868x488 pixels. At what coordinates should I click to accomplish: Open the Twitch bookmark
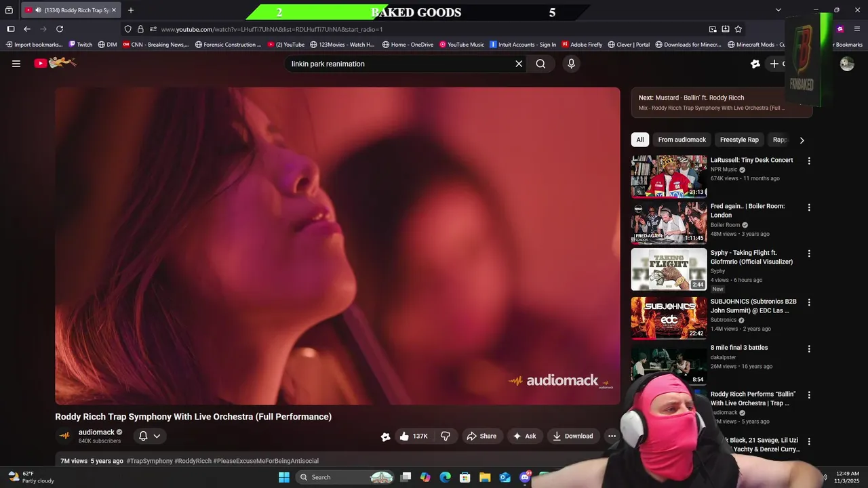tap(81, 45)
